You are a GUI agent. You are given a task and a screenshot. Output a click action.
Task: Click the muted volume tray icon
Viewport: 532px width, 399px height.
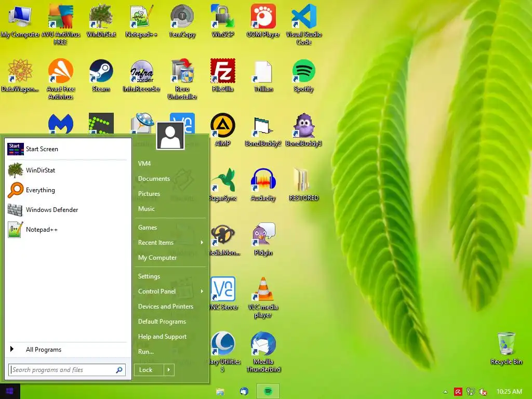coord(483,392)
